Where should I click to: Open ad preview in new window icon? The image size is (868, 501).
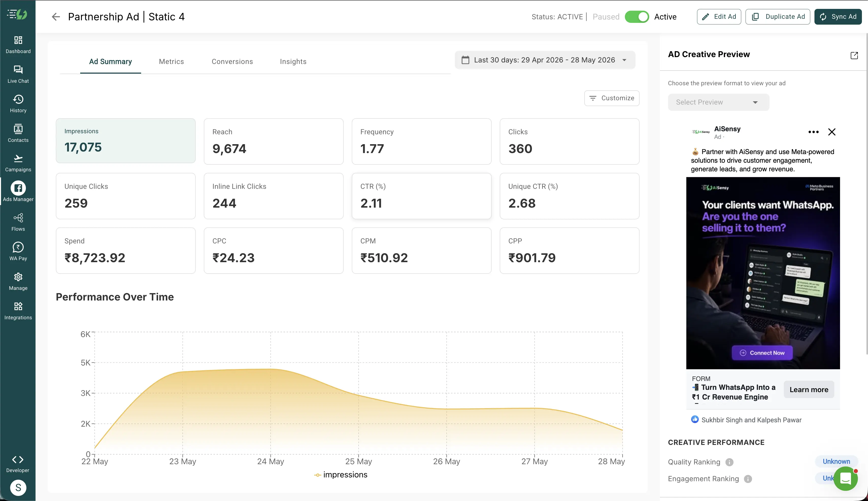pos(854,55)
